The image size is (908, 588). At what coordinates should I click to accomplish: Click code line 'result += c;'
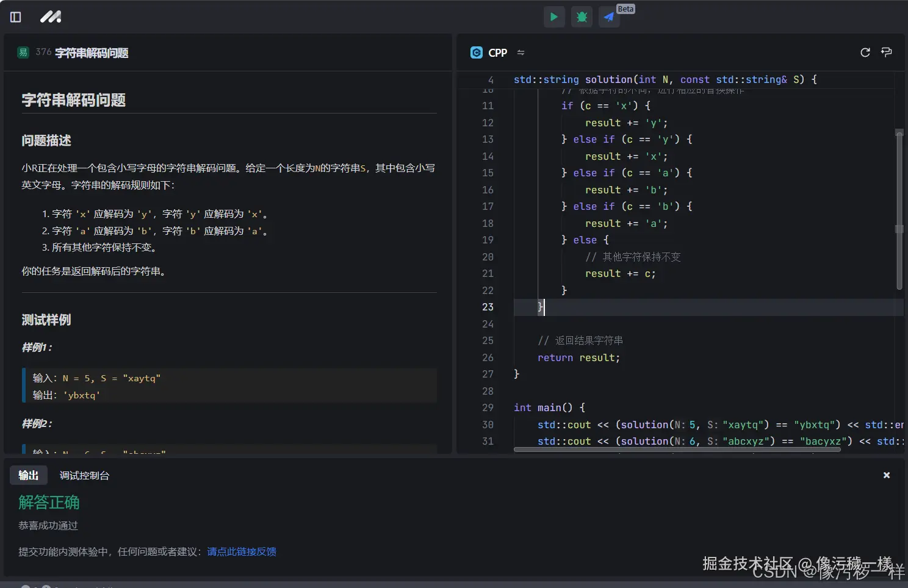click(x=621, y=273)
